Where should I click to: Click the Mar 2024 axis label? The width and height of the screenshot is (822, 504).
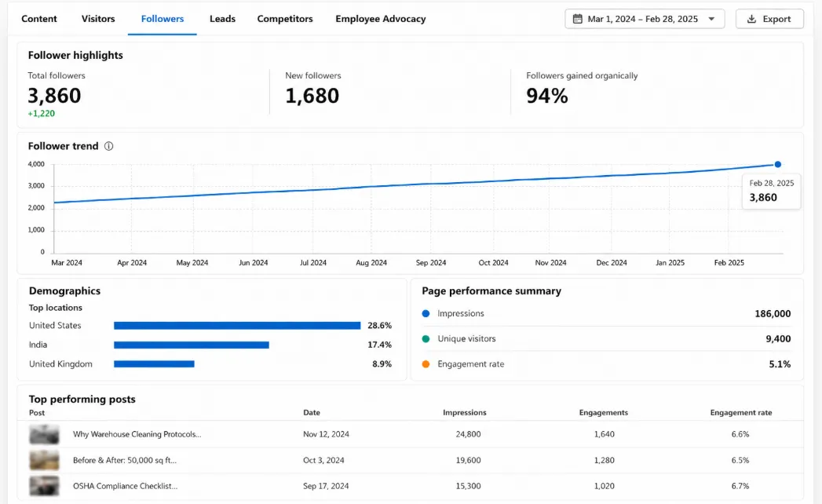67,263
